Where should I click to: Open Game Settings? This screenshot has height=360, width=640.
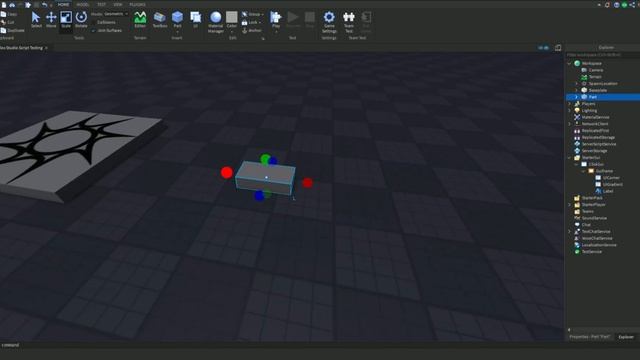point(329,22)
